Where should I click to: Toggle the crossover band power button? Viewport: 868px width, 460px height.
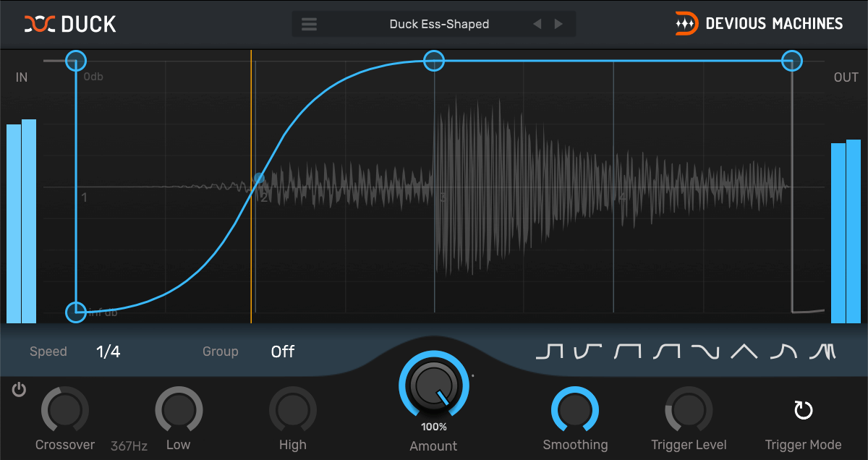tap(19, 391)
